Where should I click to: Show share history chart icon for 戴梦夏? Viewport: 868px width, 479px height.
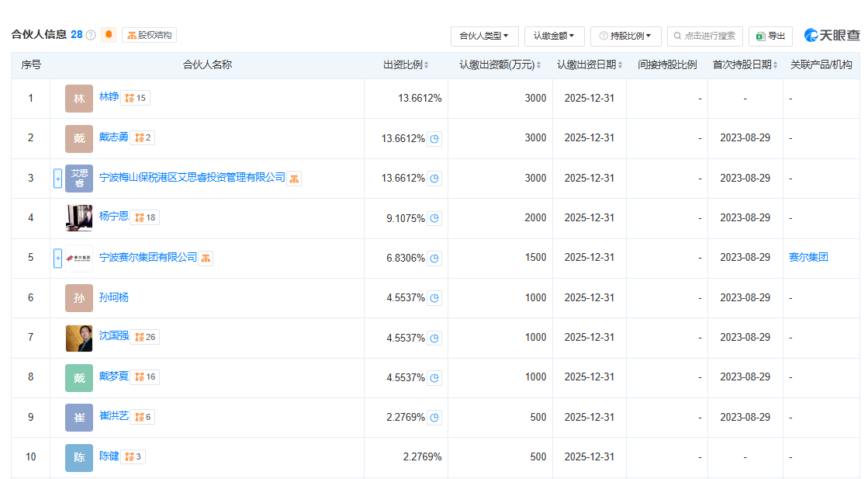point(434,377)
